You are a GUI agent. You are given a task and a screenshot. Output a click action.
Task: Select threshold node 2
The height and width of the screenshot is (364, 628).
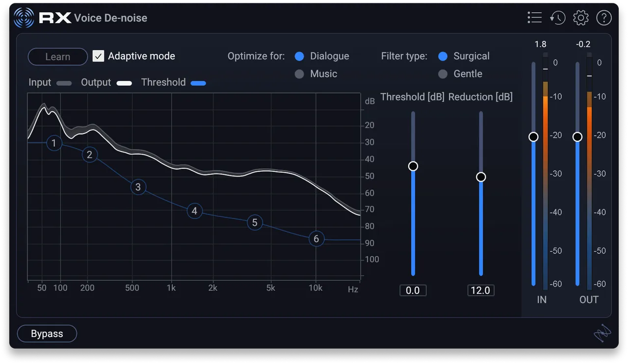pyautogui.click(x=89, y=155)
